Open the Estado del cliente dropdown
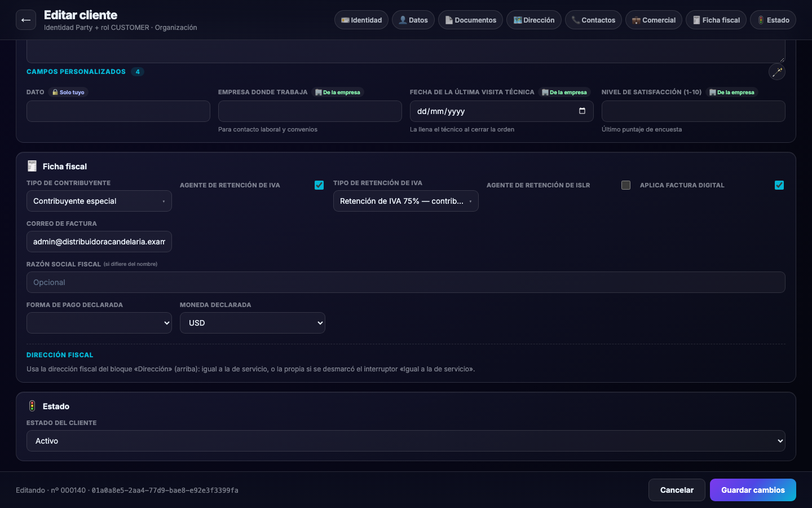812x508 pixels. tap(406, 441)
